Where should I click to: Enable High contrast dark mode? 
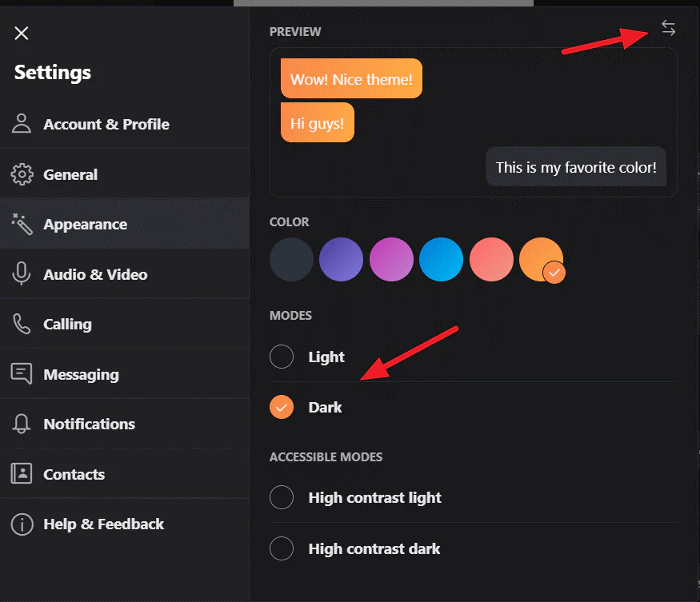(x=282, y=548)
